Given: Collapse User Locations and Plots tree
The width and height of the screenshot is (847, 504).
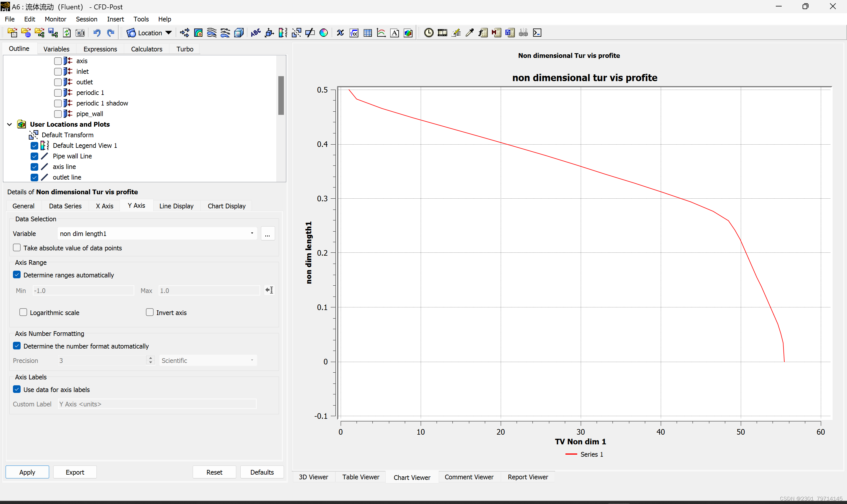Looking at the screenshot, I should (x=9, y=124).
